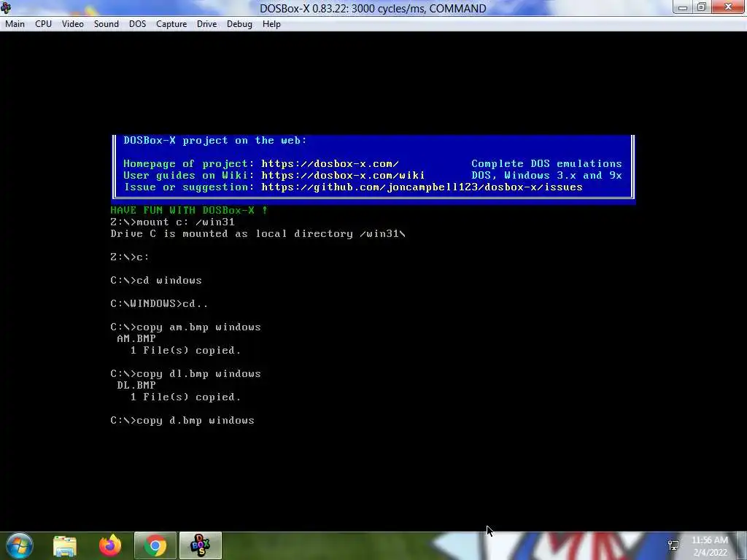Open the Drive menu
Image resolution: width=747 pixels, height=560 pixels.
(x=206, y=24)
